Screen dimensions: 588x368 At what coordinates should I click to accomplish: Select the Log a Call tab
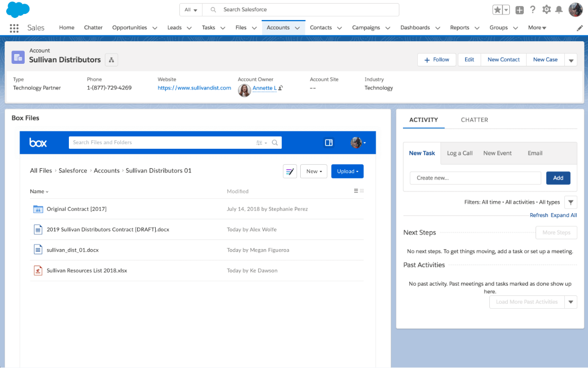(x=460, y=153)
